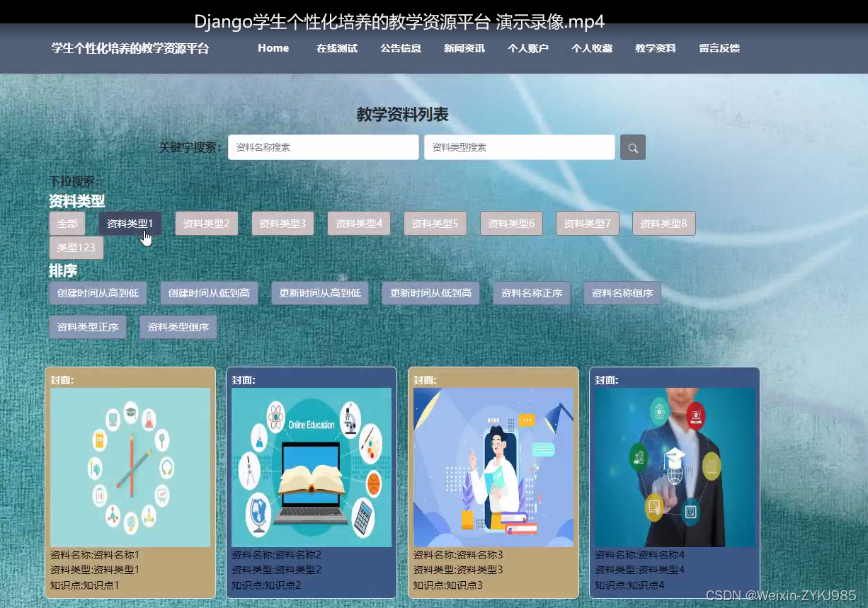Click the site title 学生个性化培养的教学资源平台
The width and height of the screenshot is (868, 608).
[130, 48]
